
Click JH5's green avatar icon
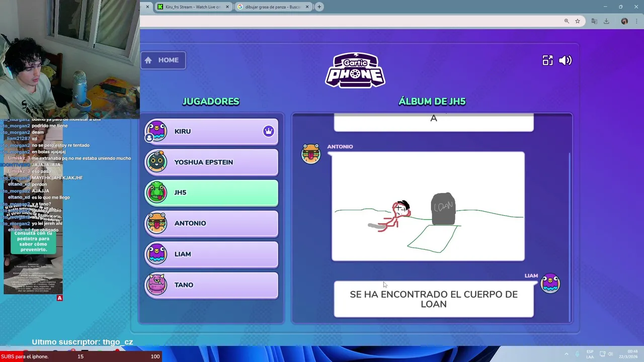156,192
